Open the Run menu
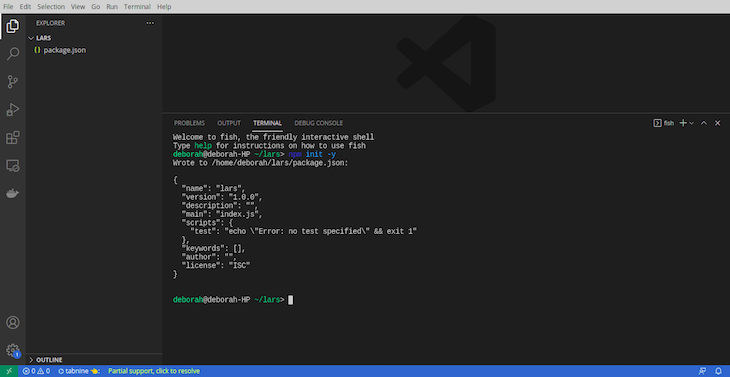730x377 pixels. [112, 7]
